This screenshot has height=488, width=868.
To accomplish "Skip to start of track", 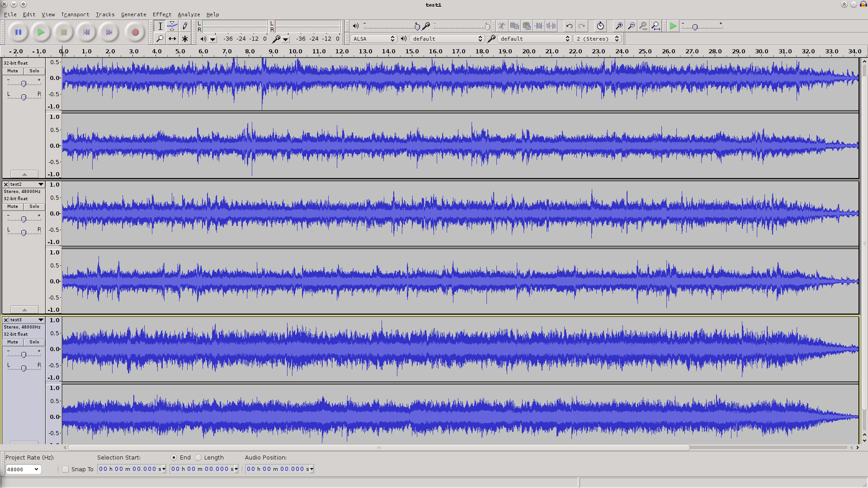I will pos(86,32).
